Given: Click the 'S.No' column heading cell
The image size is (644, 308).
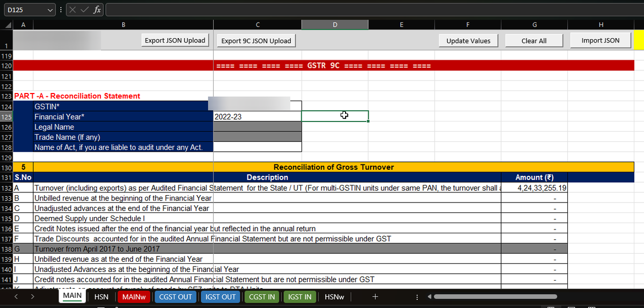Looking at the screenshot, I should pyautogui.click(x=23, y=177).
